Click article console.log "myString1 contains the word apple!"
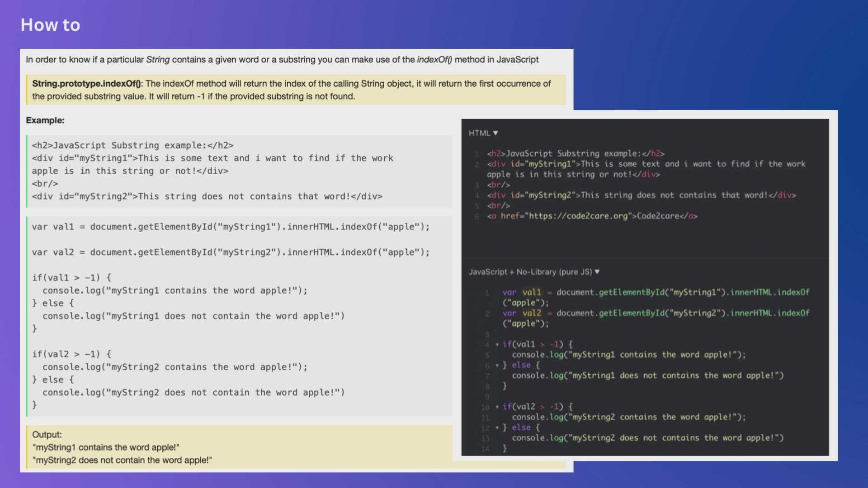This screenshot has height=488, width=868. (x=175, y=291)
